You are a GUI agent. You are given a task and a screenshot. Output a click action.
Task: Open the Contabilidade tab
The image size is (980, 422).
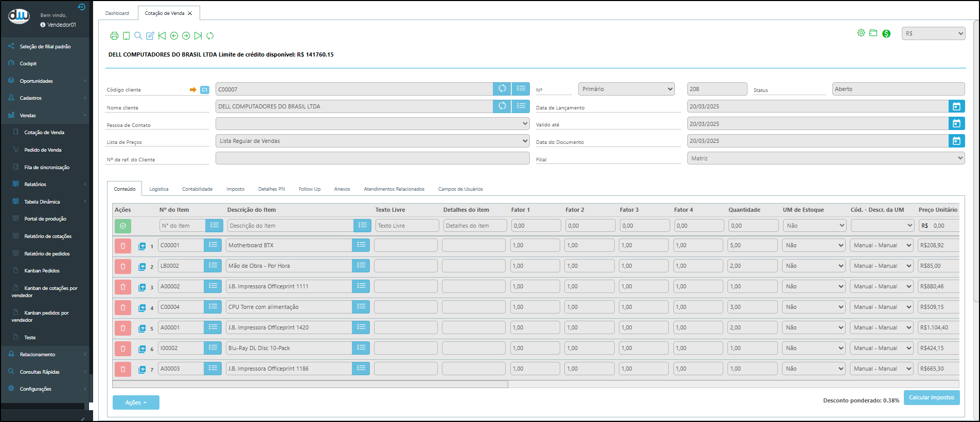197,189
